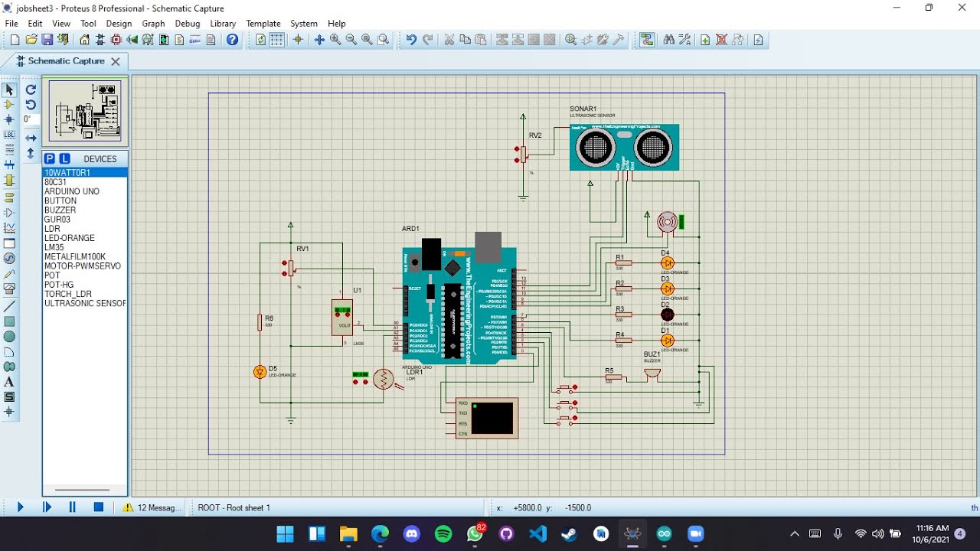Close the Schematic Capture tab
Screen dimensions: 980x551
tap(116, 61)
